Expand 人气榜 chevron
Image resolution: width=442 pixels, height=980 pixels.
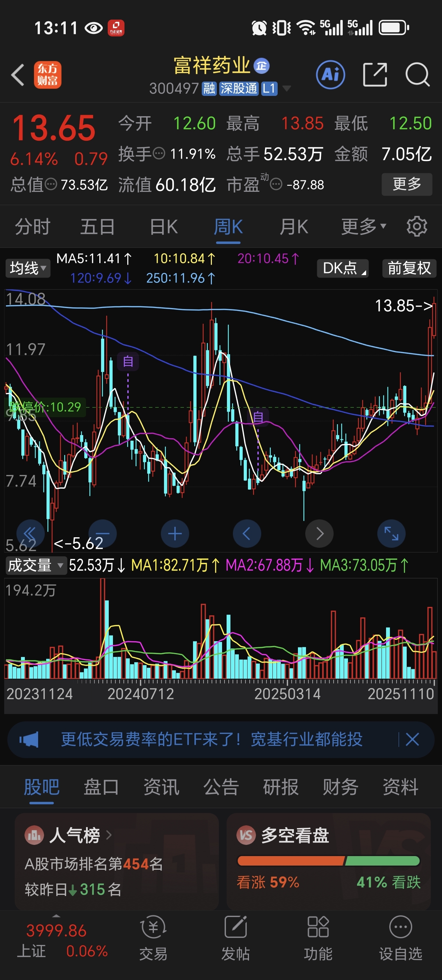click(109, 835)
